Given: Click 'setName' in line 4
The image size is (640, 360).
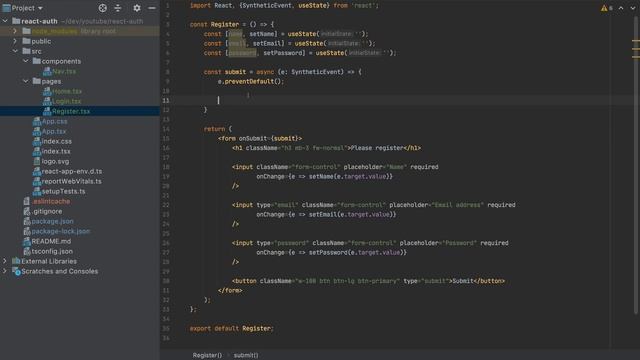Looking at the screenshot, I should [x=262, y=34].
